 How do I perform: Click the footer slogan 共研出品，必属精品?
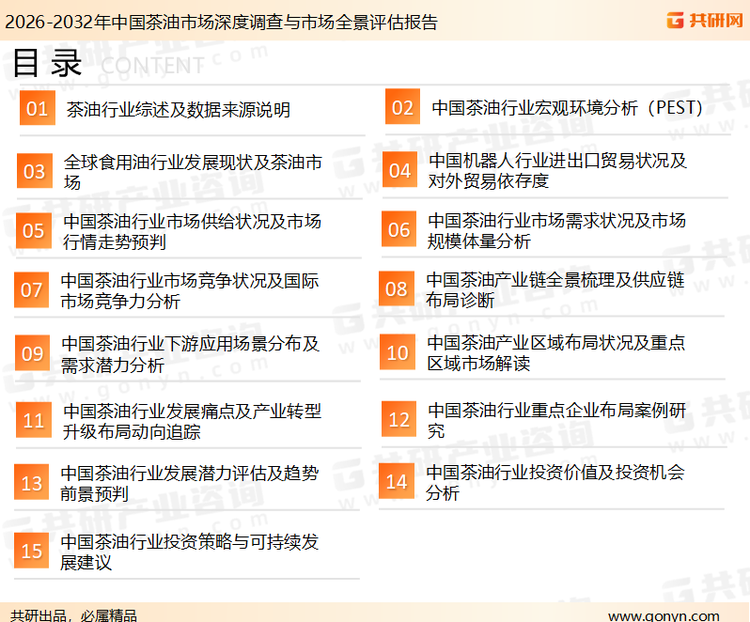pos(74,616)
